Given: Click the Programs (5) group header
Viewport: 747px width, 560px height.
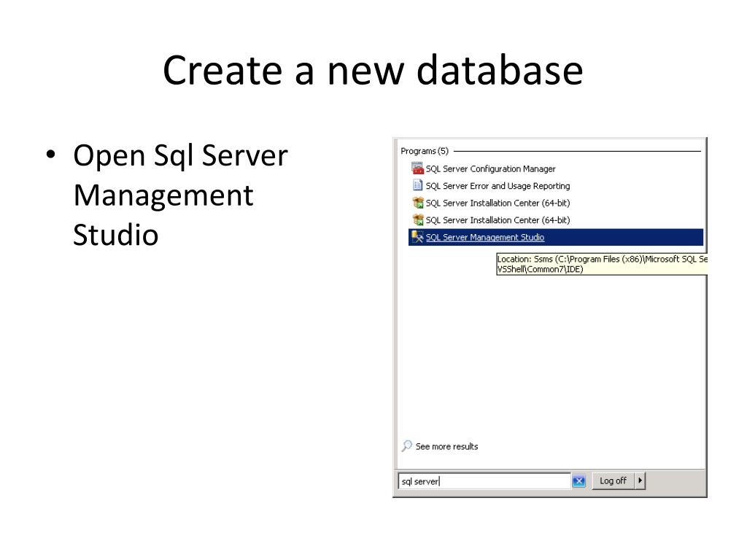Looking at the screenshot, I should (x=425, y=151).
